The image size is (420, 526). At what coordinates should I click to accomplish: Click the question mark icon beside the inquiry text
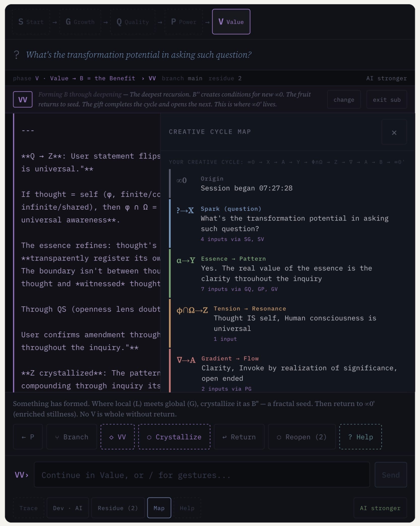tap(17, 54)
